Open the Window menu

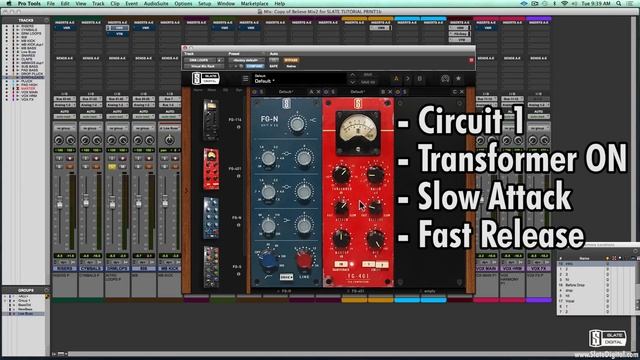226,3
